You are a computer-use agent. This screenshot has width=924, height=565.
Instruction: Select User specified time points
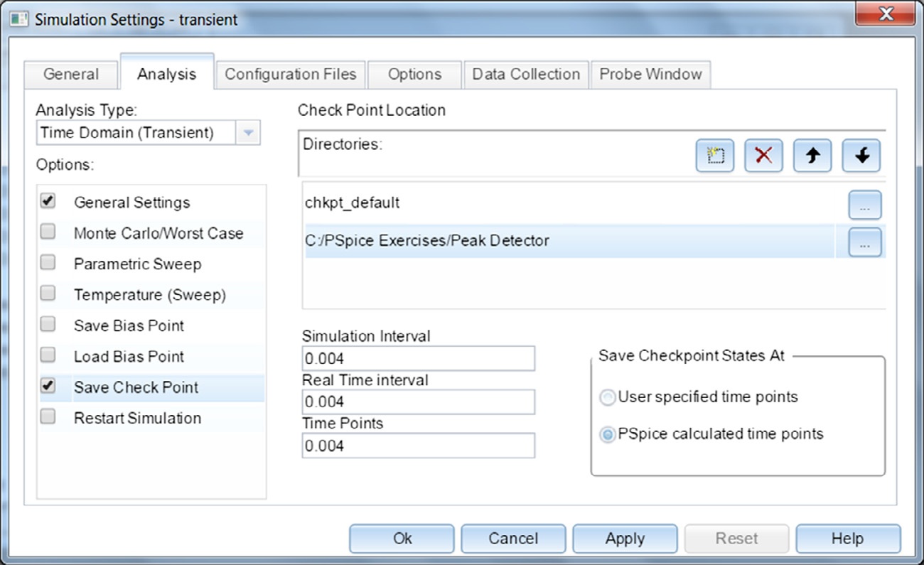tap(608, 397)
